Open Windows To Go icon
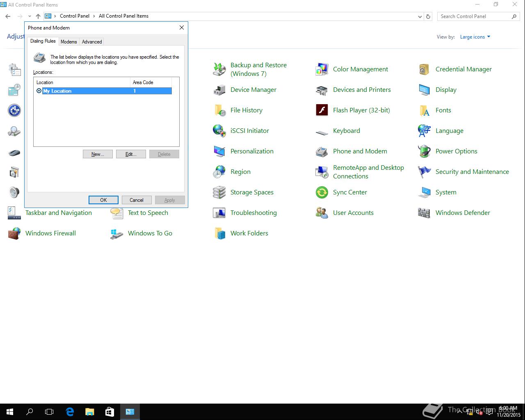 pyautogui.click(x=117, y=233)
